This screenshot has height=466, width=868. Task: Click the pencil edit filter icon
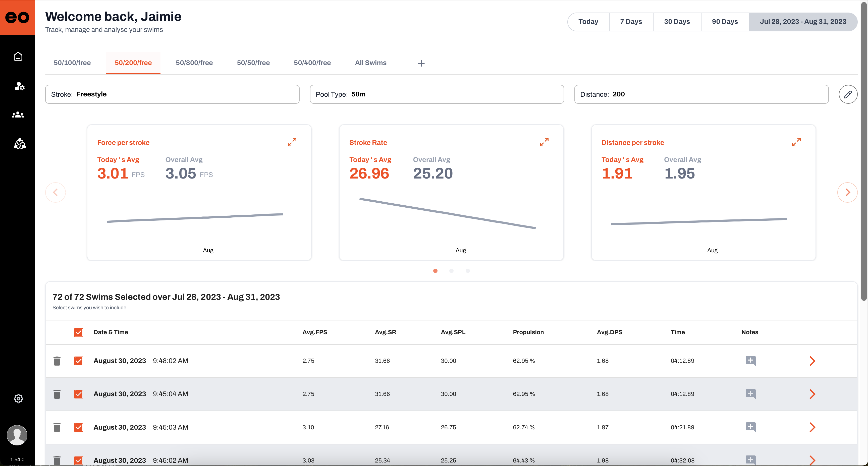(x=848, y=94)
